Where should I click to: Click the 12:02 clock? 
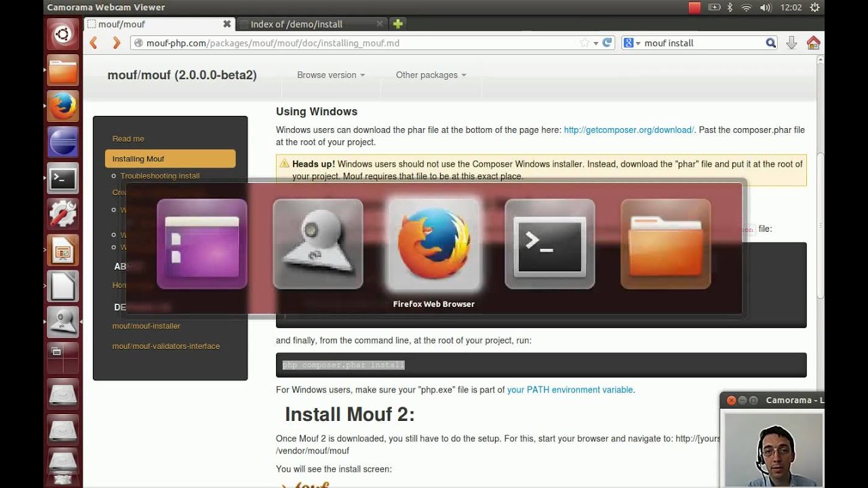click(x=791, y=7)
